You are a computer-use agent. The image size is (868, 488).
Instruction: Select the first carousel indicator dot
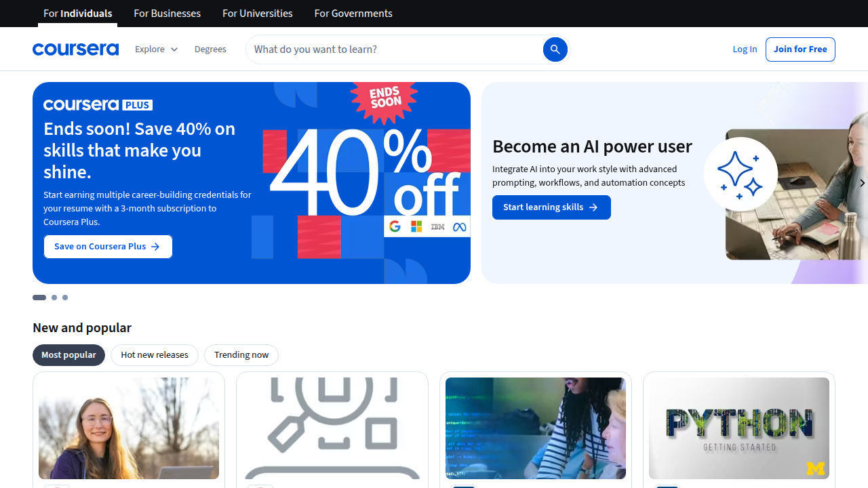39,298
